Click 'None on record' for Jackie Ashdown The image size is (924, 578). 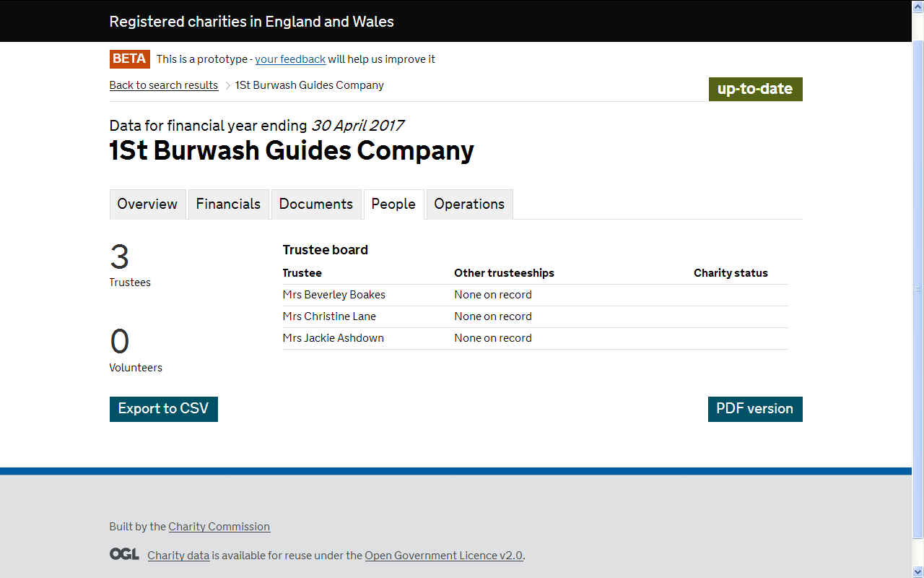(x=493, y=338)
